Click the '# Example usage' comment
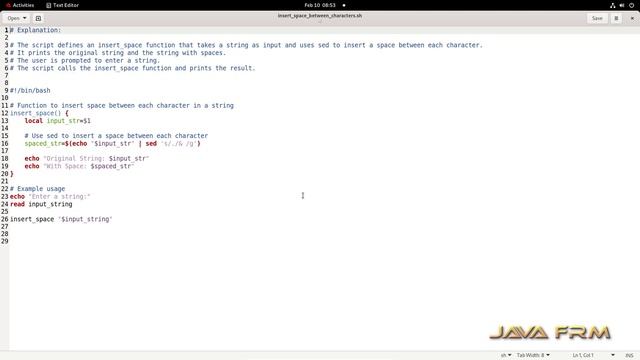The height and width of the screenshot is (360, 640). [38, 189]
